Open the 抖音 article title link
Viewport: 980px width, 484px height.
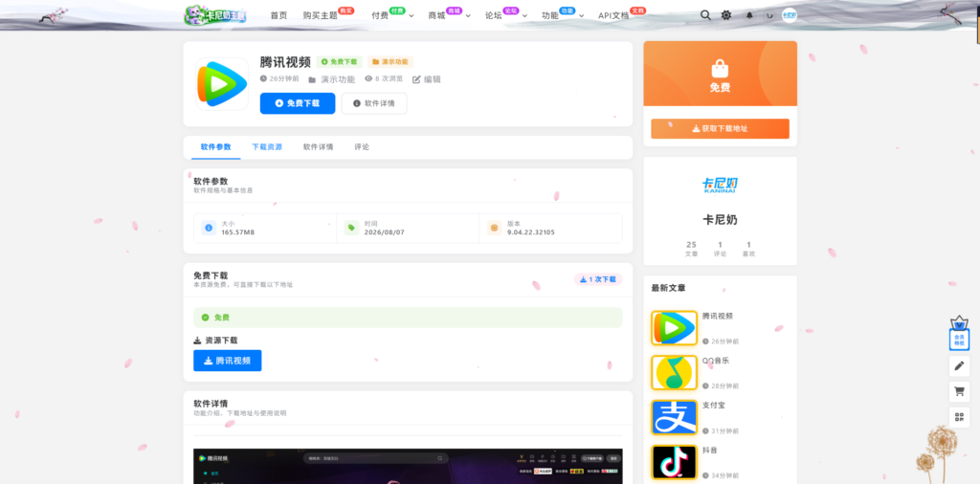tap(709, 450)
